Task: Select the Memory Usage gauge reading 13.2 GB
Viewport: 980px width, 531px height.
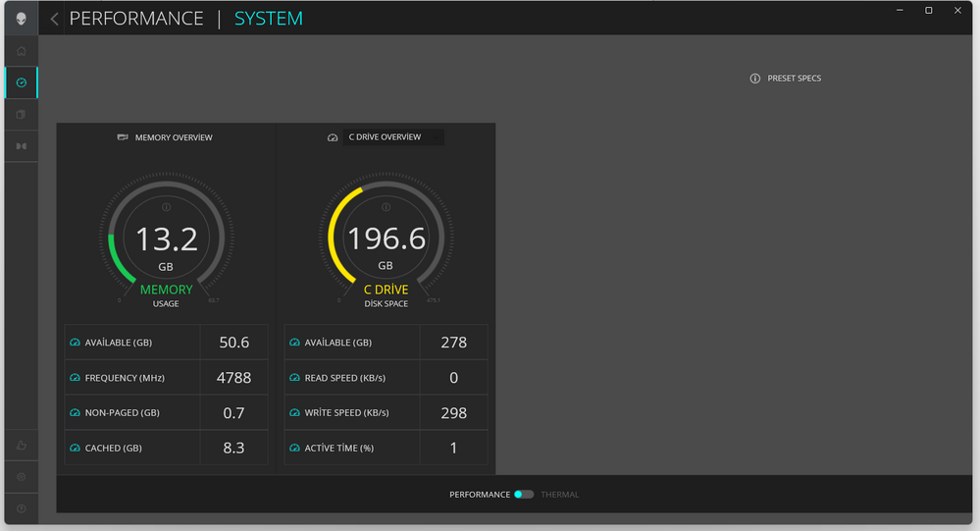Action: (166, 239)
